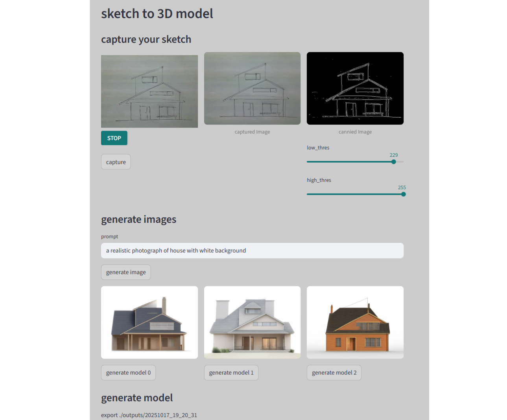The image size is (507, 420).
Task: Click the high_thres slider handle
Action: (403, 194)
